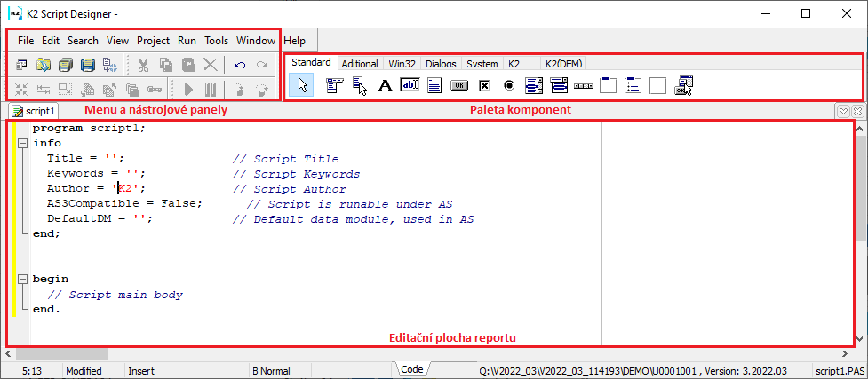Choose the Edit 'ab' text box component
The width and height of the screenshot is (868, 379).
(x=410, y=85)
